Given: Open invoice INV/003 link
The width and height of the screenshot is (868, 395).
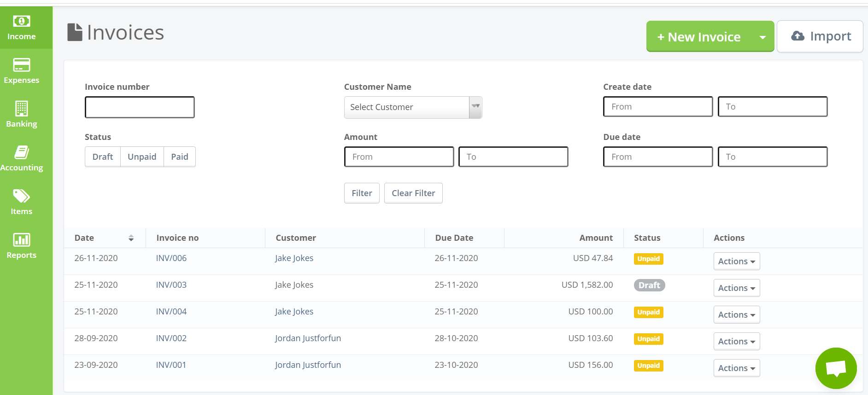Looking at the screenshot, I should pos(171,285).
